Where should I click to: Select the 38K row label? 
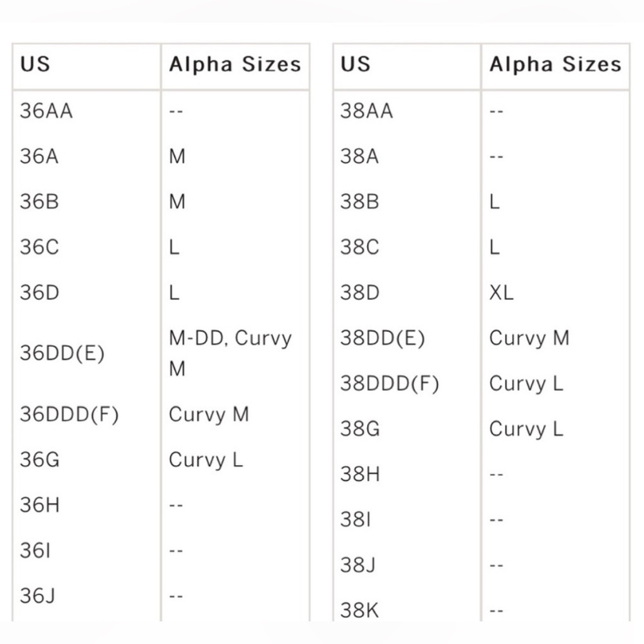tap(360, 610)
